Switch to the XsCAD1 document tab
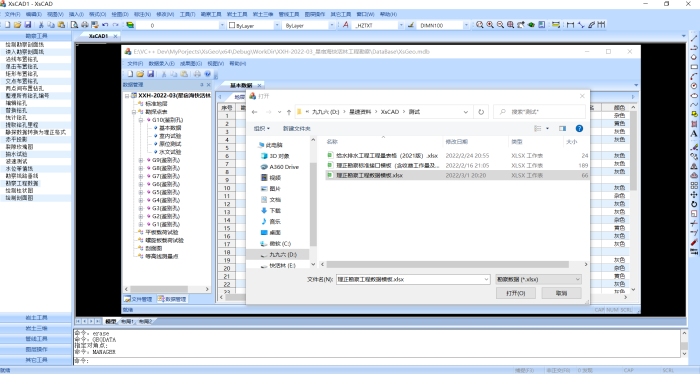This screenshot has width=700, height=374. coord(98,36)
